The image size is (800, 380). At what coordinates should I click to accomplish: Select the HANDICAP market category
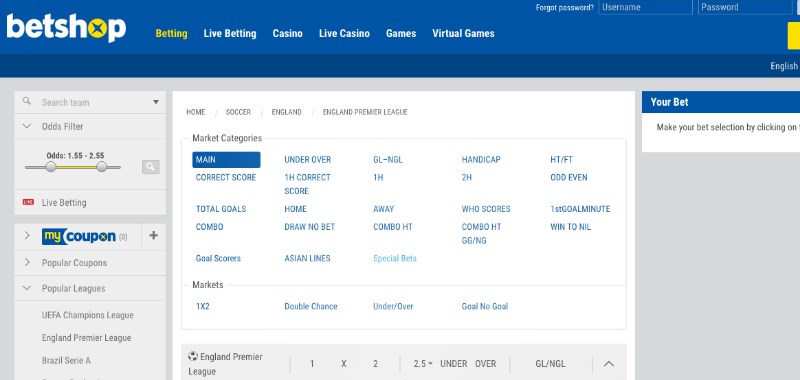481,160
